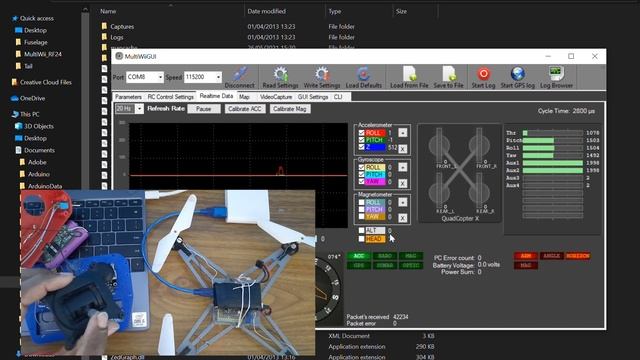Open the Log Browser icon
Screen dimensions: 640x360
556,78
